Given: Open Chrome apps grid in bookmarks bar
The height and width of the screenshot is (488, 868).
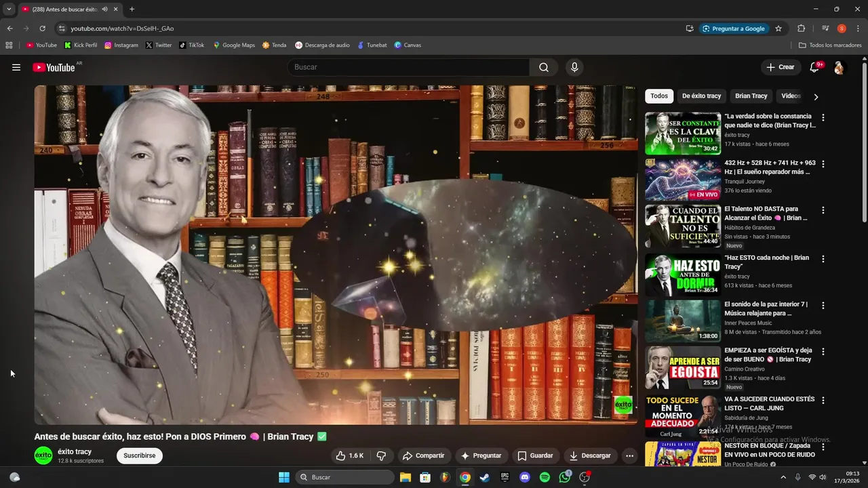Looking at the screenshot, I should (x=9, y=45).
